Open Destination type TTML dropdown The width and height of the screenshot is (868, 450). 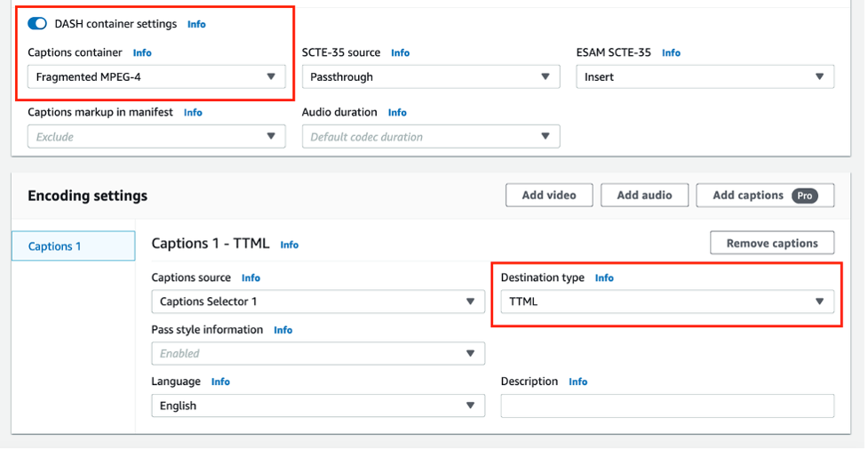[667, 301]
